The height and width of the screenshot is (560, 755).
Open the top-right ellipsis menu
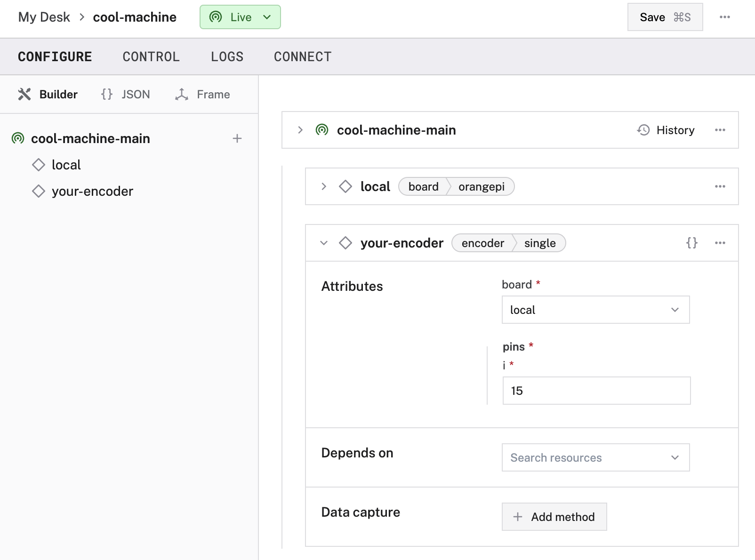pyautogui.click(x=725, y=17)
